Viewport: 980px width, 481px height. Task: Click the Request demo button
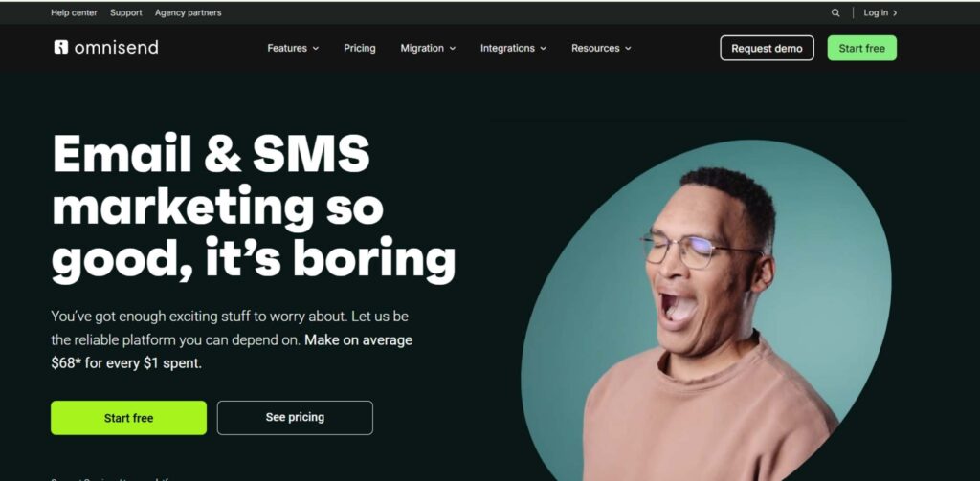coord(767,48)
